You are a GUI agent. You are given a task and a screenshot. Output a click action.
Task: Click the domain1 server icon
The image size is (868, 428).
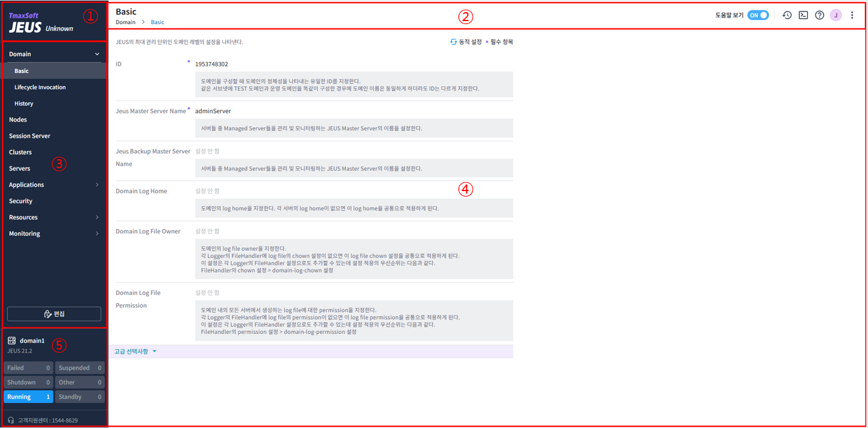[x=11, y=341]
